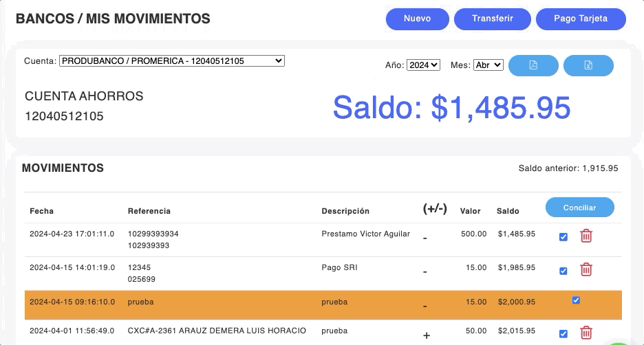Viewport: 644px width, 345px height.
Task: Delete the Pago SRI movement
Action: click(x=586, y=269)
